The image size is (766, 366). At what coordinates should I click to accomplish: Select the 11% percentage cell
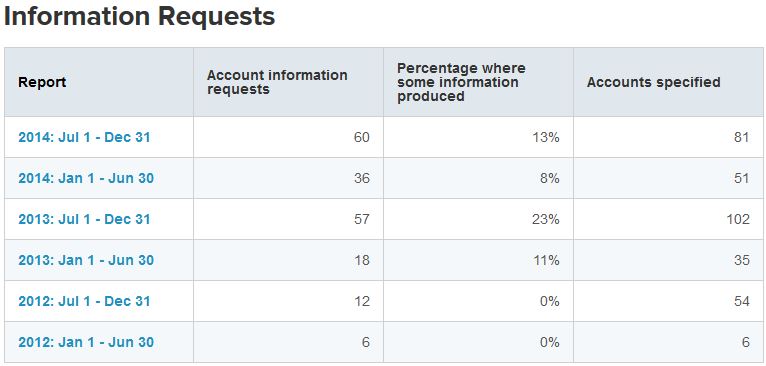pos(478,260)
